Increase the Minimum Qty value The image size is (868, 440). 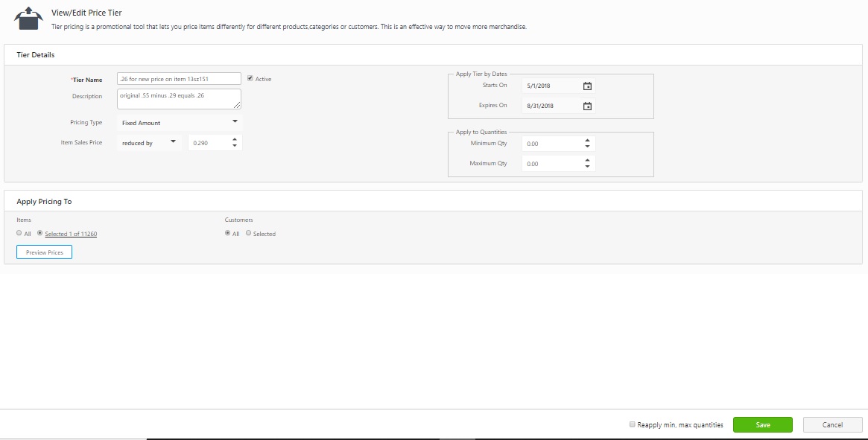(x=587, y=140)
